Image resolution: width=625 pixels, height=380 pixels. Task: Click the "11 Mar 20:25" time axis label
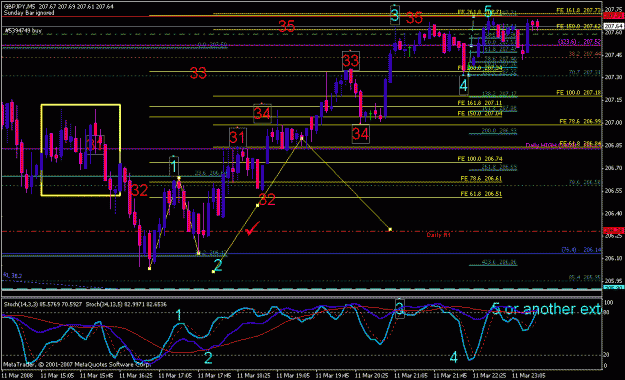371,376
